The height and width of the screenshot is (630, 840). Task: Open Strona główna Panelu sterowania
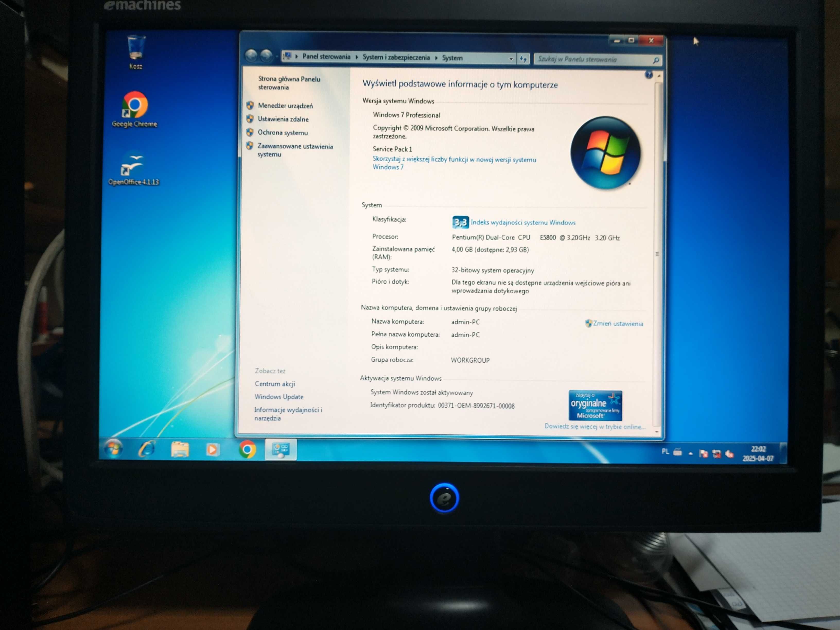[x=289, y=83]
